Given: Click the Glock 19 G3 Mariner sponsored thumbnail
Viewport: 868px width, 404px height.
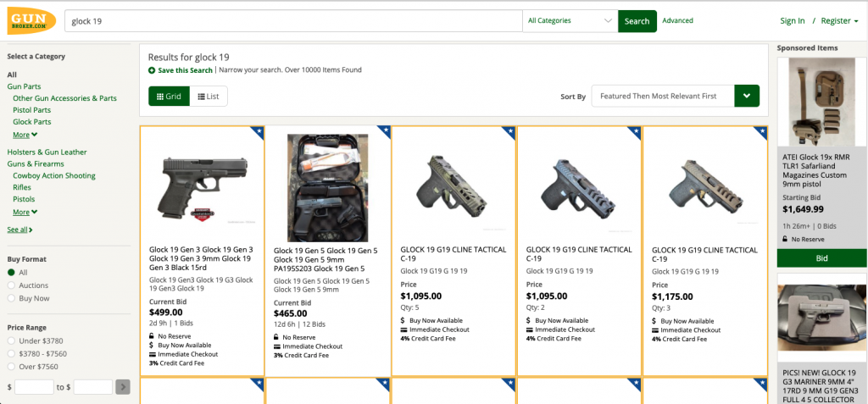Looking at the screenshot, I should tap(822, 318).
